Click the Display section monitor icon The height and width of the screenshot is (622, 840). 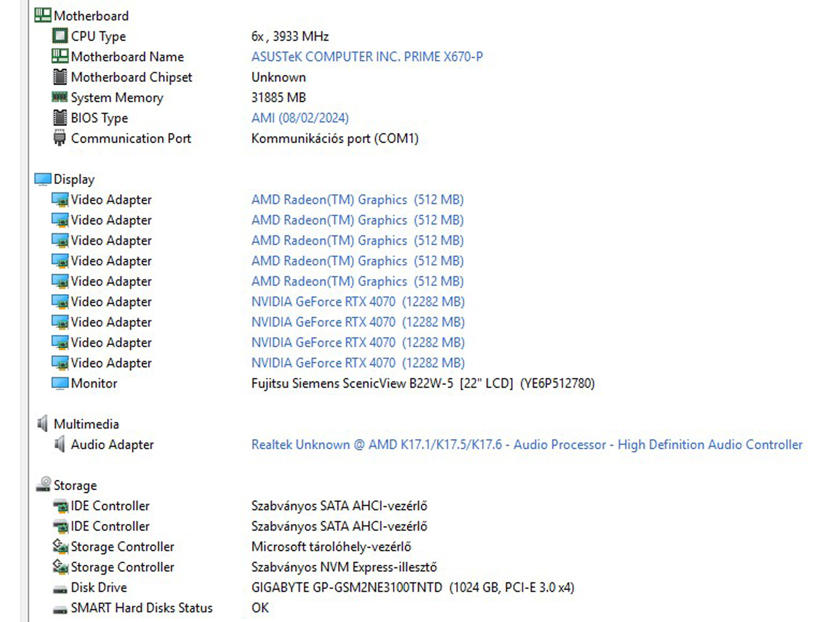tap(42, 179)
